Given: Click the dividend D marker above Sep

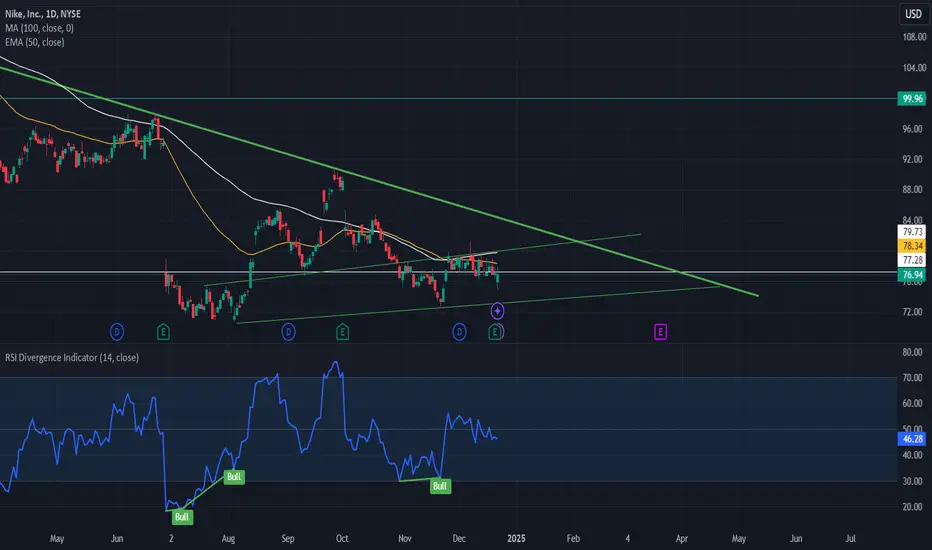Looking at the screenshot, I should [288, 332].
